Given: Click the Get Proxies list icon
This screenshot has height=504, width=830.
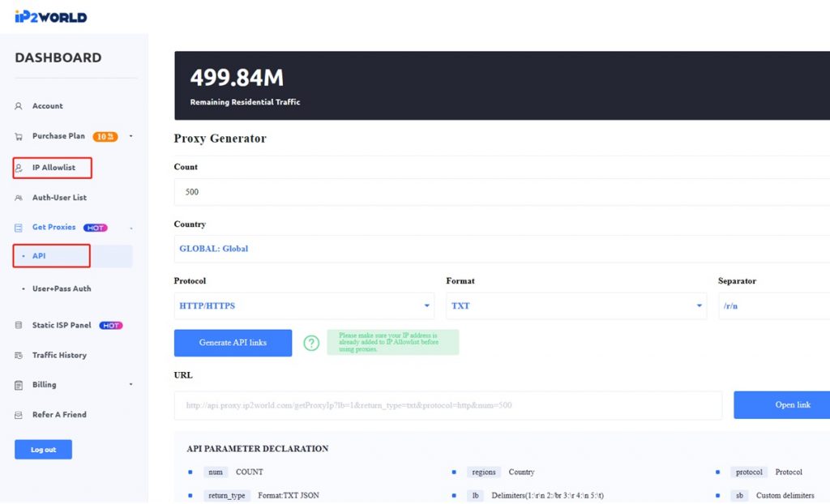Looking at the screenshot, I should point(19,228).
